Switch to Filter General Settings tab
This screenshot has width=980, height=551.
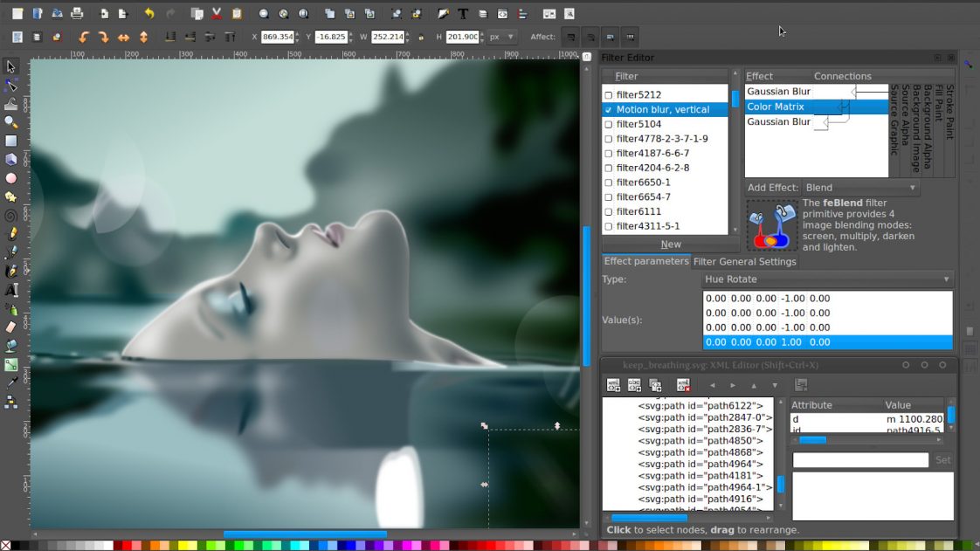[745, 261]
